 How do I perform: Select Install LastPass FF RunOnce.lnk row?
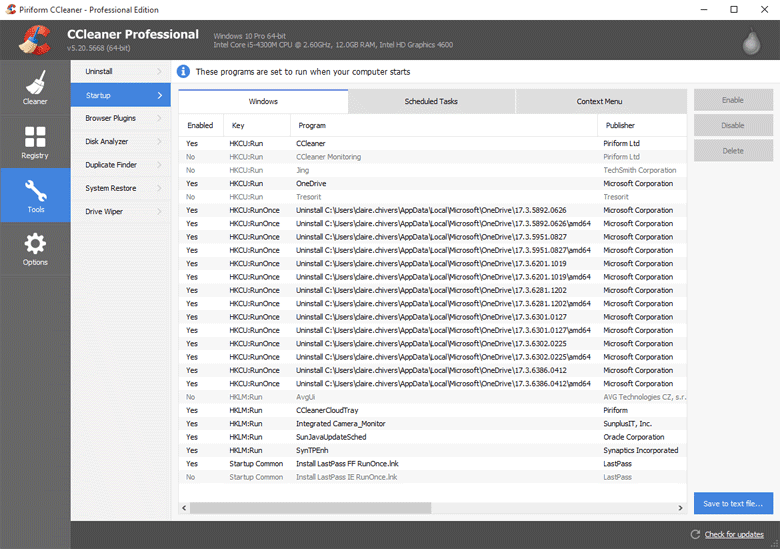tap(432, 463)
